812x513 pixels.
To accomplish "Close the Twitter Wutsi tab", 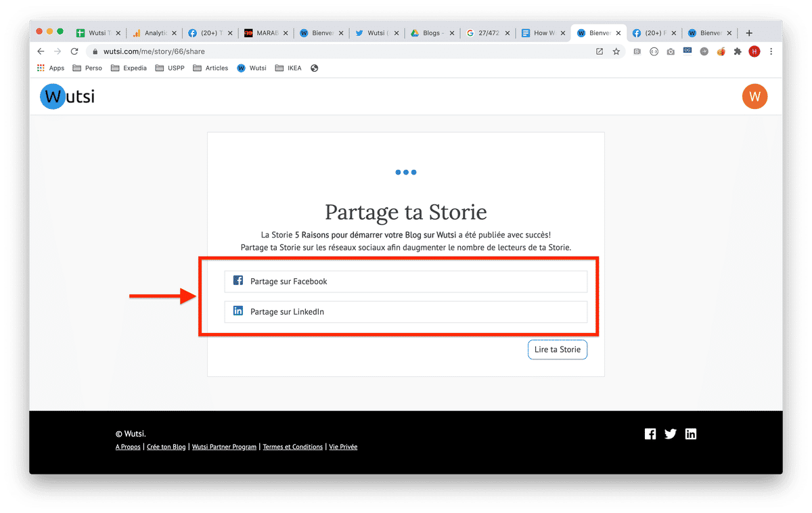I will [395, 32].
